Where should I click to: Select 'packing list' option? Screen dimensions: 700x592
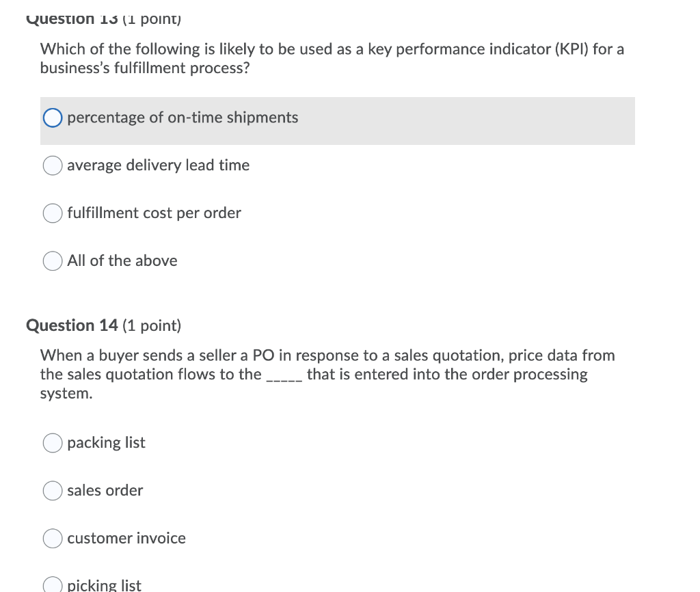pos(52,443)
